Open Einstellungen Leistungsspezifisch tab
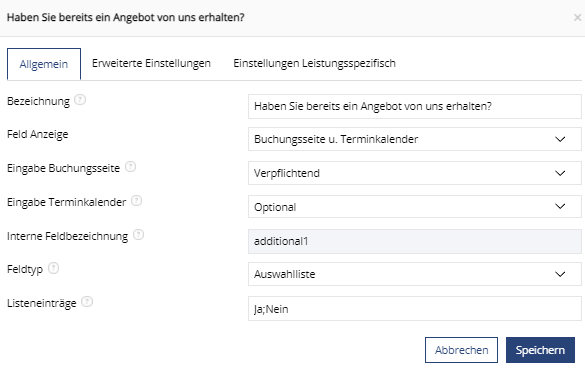585x369 pixels. [x=315, y=63]
